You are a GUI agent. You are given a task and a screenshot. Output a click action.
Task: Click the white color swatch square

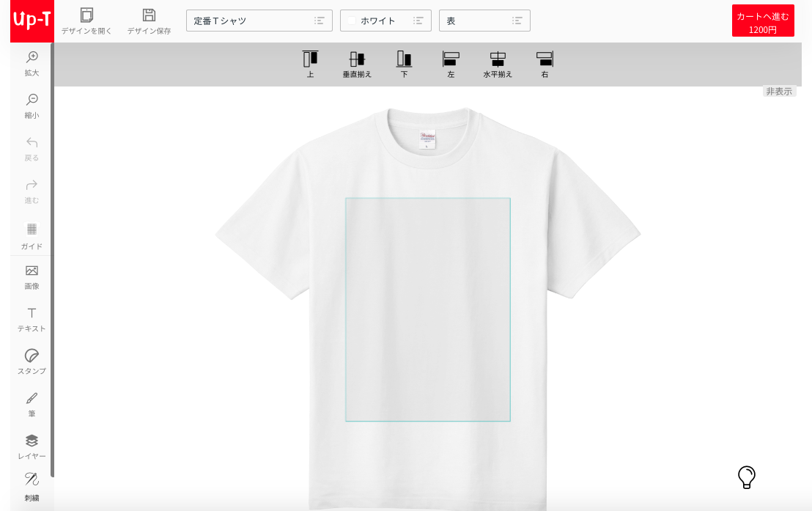tap(352, 21)
